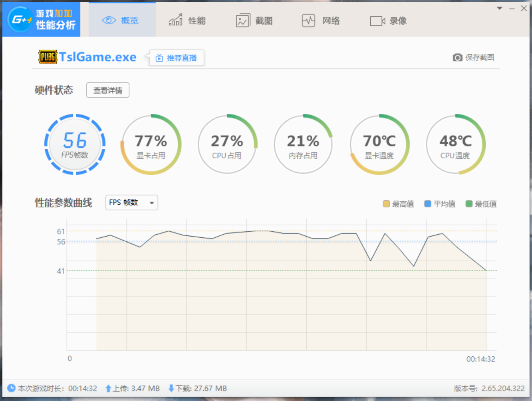Screen dimensions: 532x401
Task: Click the 56 FPS帧数 gauge
Action: (x=75, y=144)
